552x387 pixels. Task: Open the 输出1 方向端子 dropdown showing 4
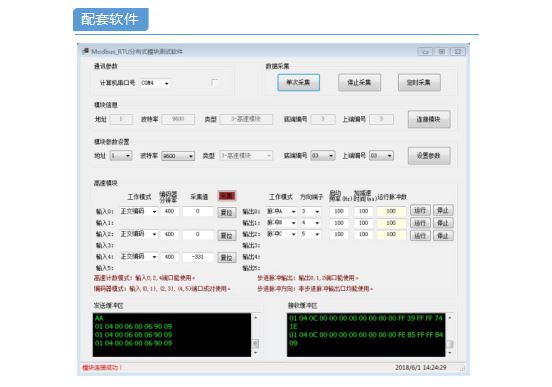(310, 223)
